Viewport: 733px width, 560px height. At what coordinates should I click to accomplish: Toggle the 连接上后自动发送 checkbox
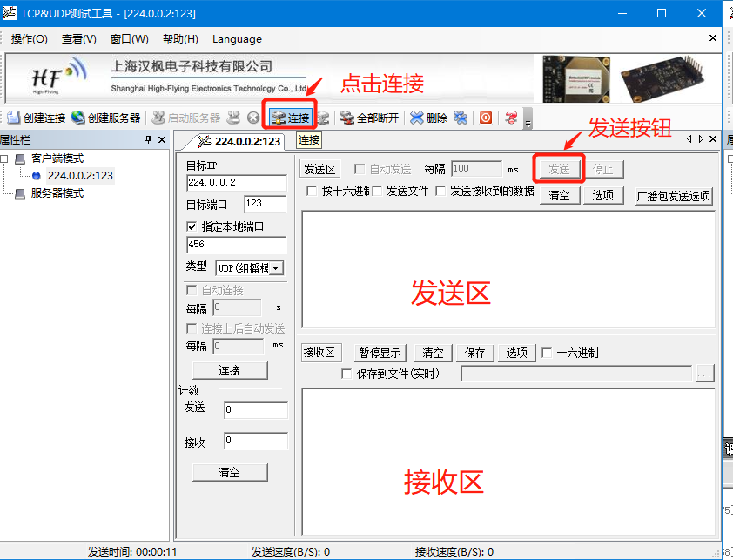click(x=192, y=328)
